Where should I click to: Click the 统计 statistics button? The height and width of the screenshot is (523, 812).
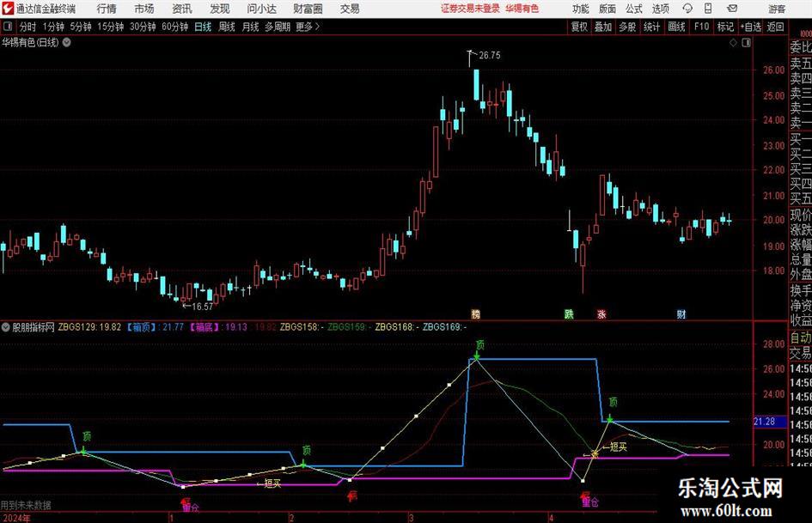coord(651,27)
